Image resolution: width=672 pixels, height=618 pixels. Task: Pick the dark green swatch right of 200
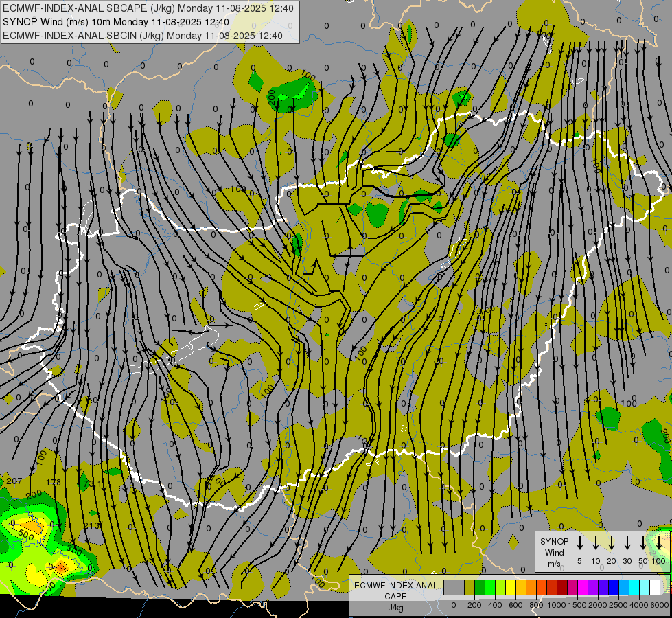pyautogui.click(x=480, y=587)
